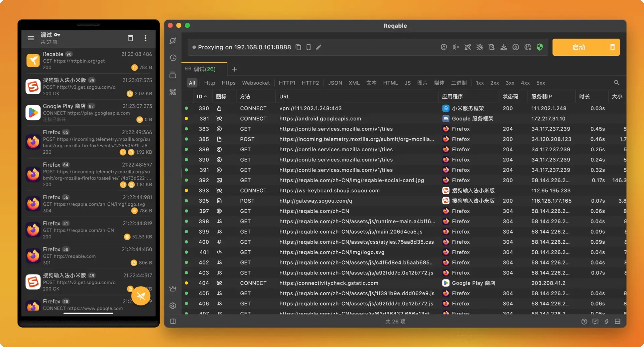Viewport: 644px width, 347px height.
Task: Open phone app three-dot overflow menu
Action: 145,38
